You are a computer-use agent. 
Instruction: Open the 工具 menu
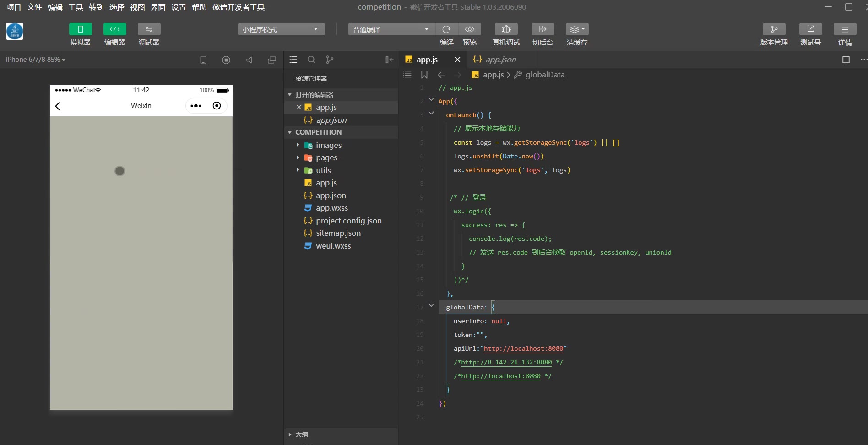click(76, 7)
